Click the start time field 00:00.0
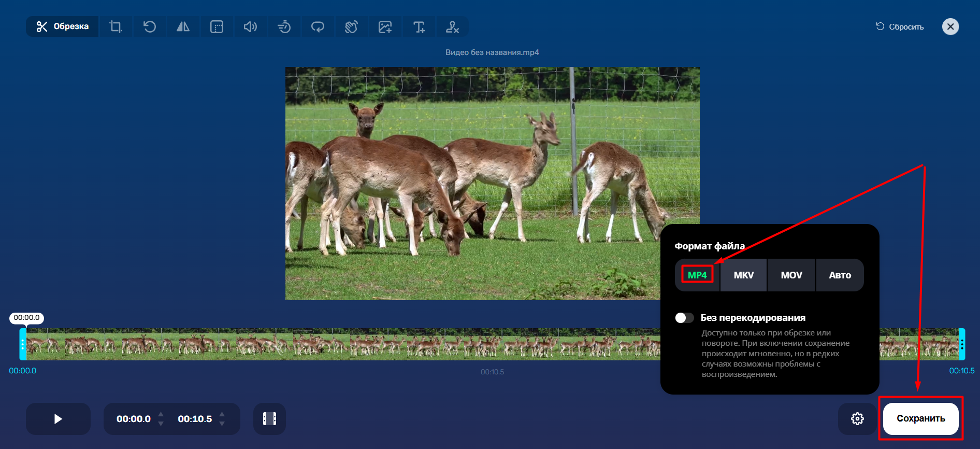Screen dimensions: 980x449 pyautogui.click(x=134, y=419)
